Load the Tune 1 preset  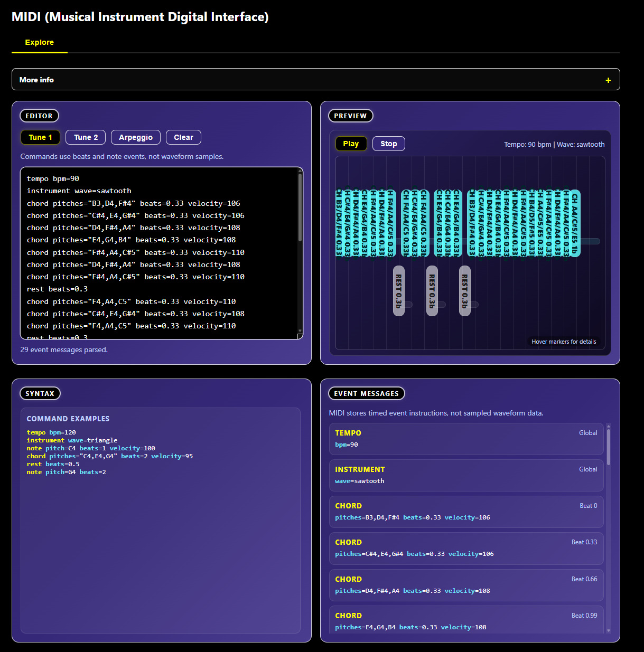(x=40, y=137)
